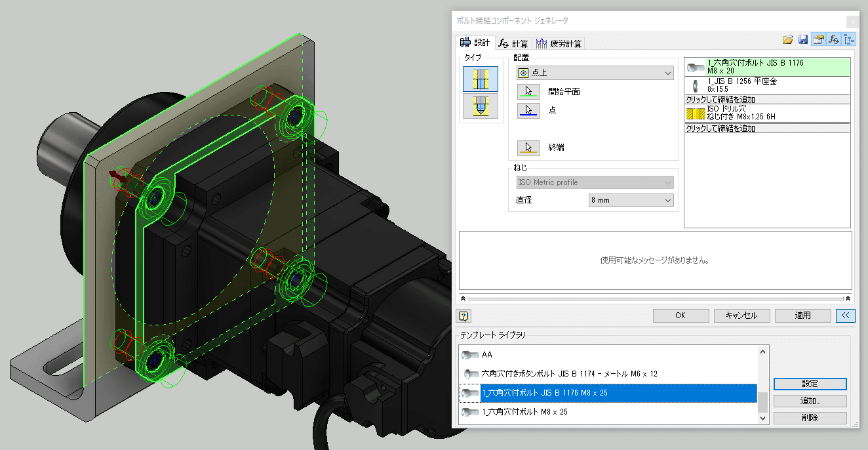Click the save floppy disk icon
The image size is (868, 450).
(x=803, y=40)
